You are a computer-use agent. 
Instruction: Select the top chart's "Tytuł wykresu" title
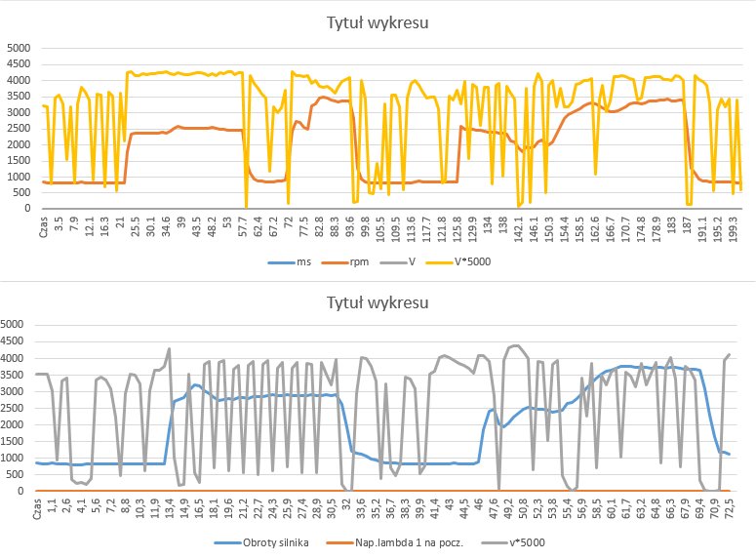click(x=377, y=22)
